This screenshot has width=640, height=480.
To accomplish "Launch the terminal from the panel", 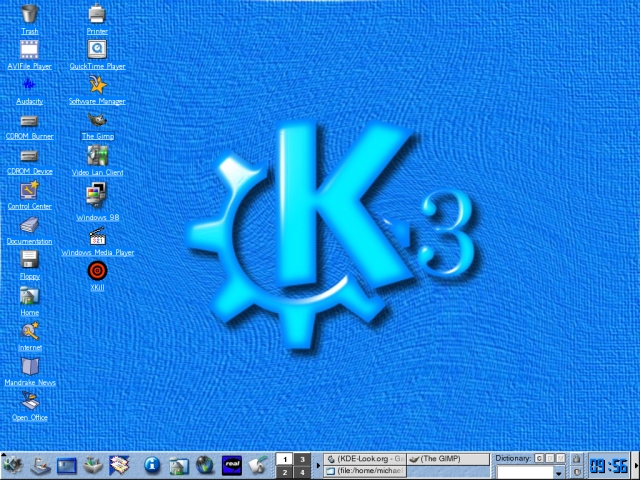I will (67, 466).
